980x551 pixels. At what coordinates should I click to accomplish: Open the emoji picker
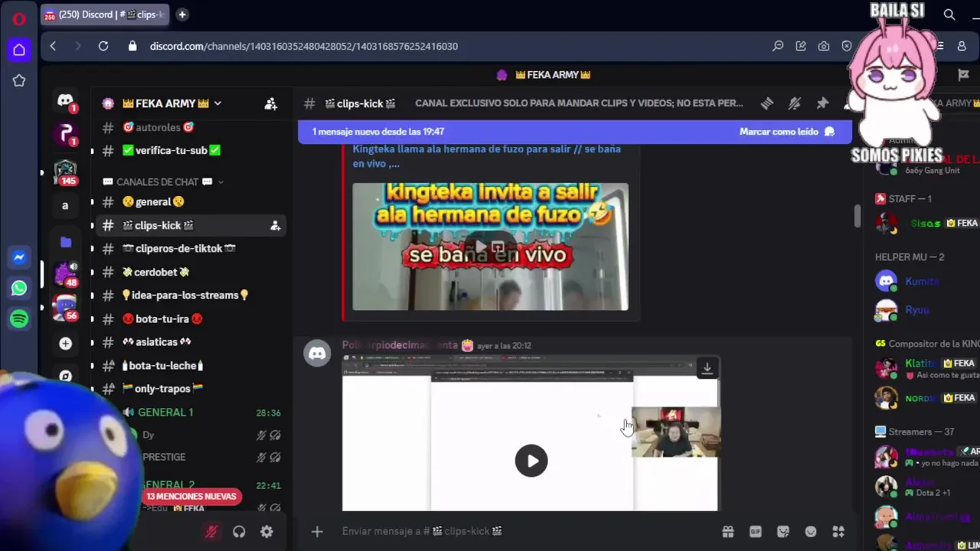(x=811, y=531)
